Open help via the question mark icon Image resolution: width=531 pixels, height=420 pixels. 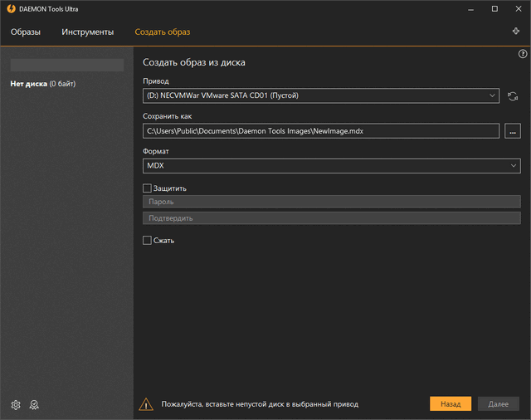[x=523, y=54]
